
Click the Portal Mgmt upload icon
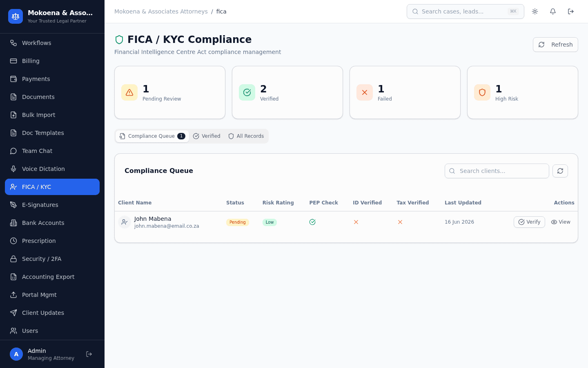click(x=13, y=295)
